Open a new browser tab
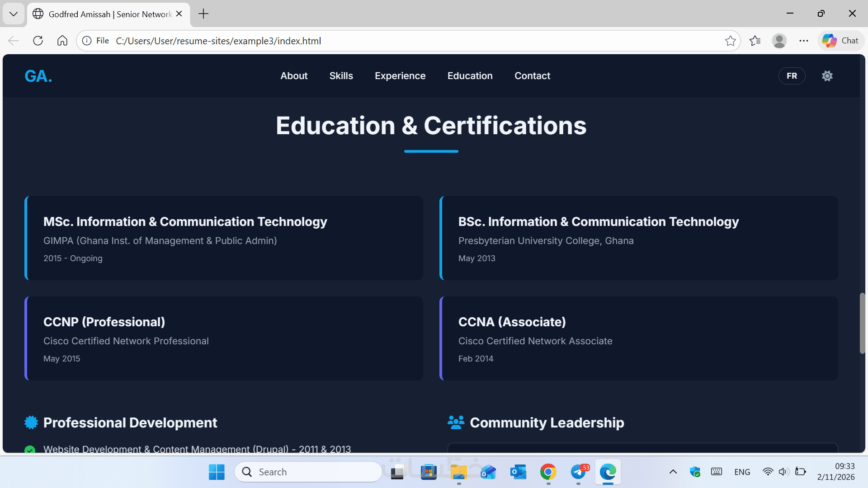Screen dimensions: 868x488 203,14
